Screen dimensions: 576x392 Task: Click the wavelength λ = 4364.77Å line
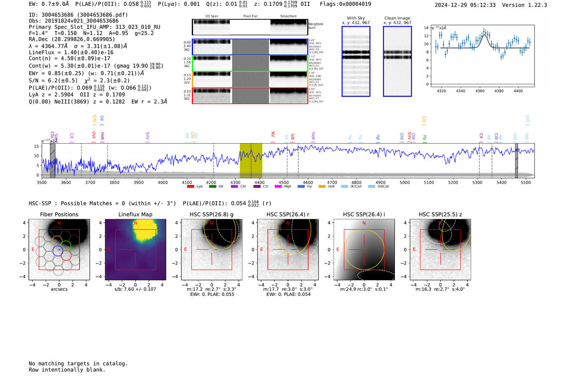[x=78, y=46]
